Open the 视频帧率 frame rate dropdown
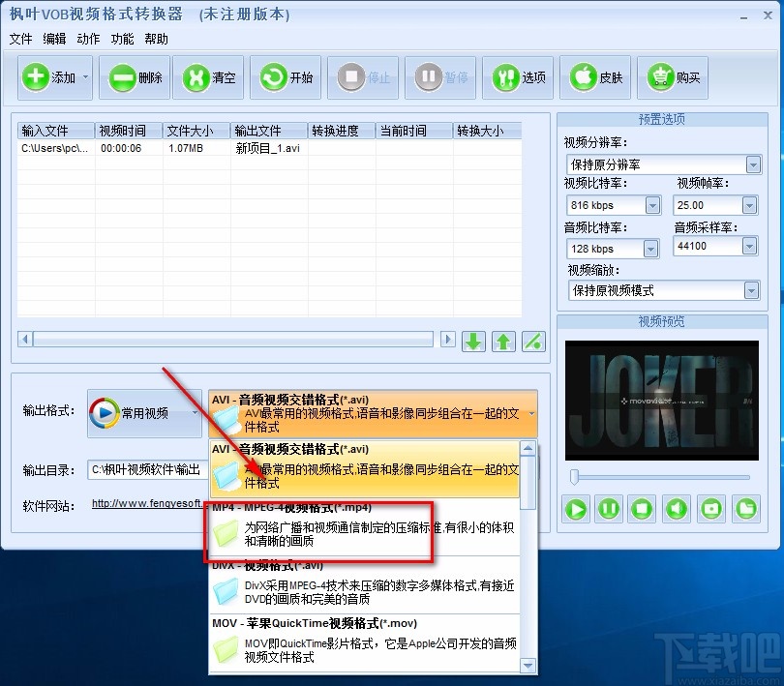Viewport: 784px width, 686px height. [749, 205]
